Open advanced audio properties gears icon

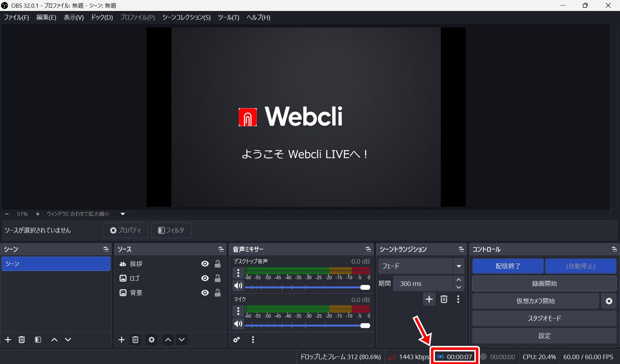[237, 339]
